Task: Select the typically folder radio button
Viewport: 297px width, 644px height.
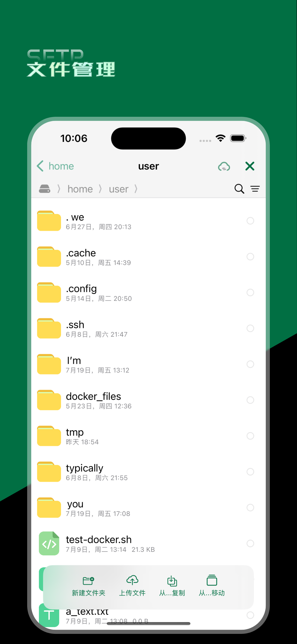Action: (x=250, y=471)
